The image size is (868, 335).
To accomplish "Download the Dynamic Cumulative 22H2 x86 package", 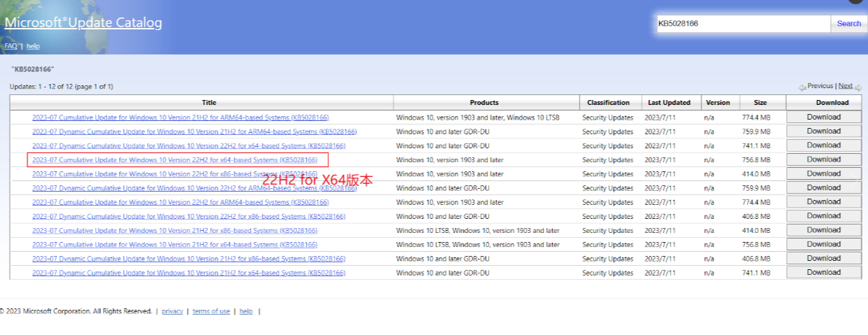I will tap(824, 215).
